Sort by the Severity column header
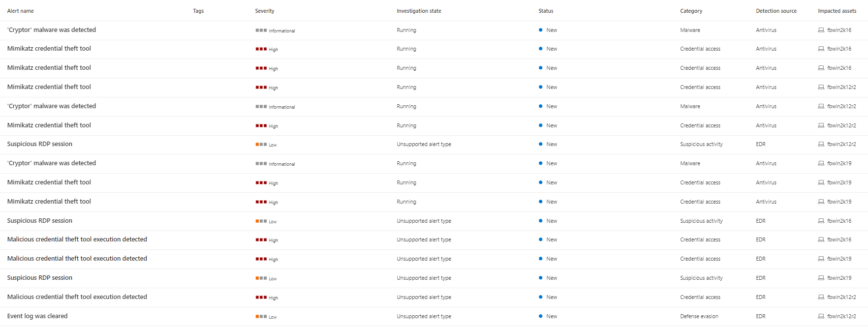Viewport: 868px width, 328px height. pyautogui.click(x=265, y=11)
